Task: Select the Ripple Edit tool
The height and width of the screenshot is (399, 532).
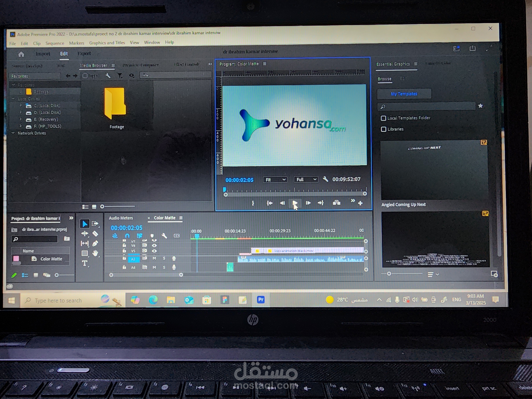Action: [x=85, y=234]
